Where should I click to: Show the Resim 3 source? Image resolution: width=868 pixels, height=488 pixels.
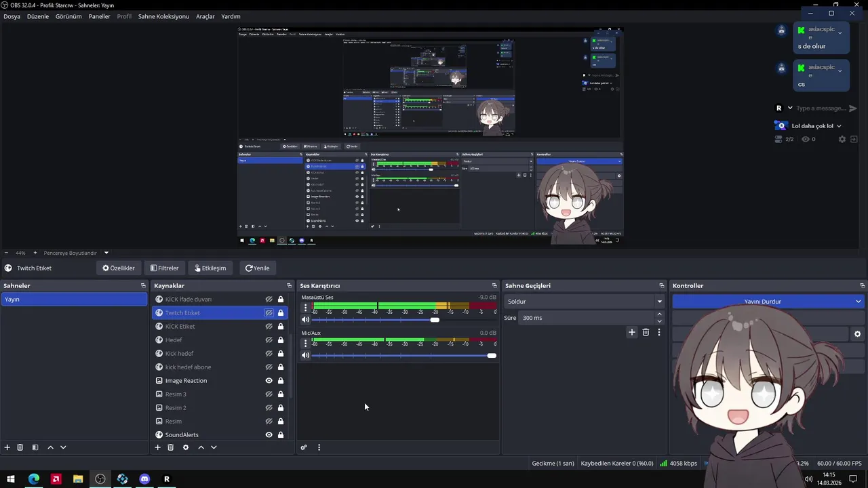pos(269,394)
